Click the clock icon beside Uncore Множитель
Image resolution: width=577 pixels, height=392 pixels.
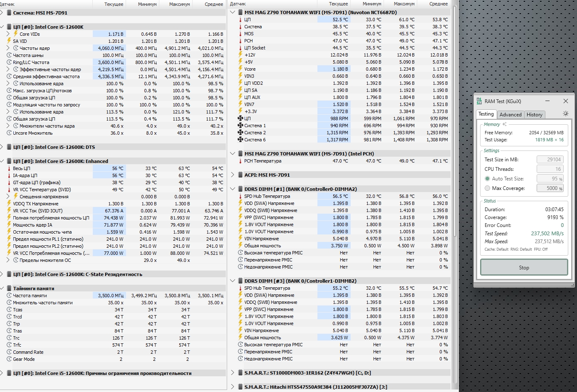point(9,133)
